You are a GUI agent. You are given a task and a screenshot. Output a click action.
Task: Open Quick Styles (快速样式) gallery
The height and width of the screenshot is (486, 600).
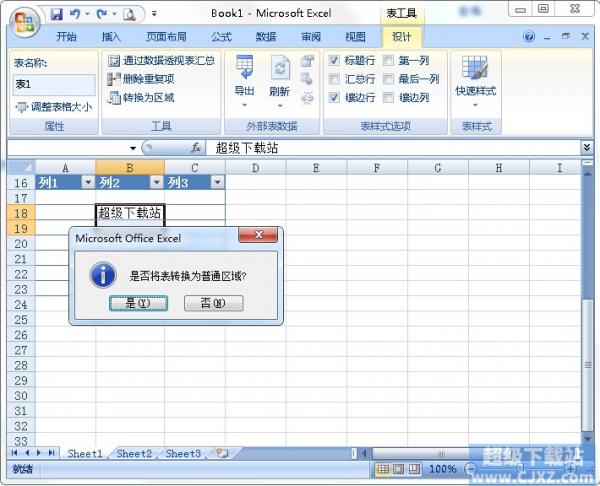click(x=475, y=75)
